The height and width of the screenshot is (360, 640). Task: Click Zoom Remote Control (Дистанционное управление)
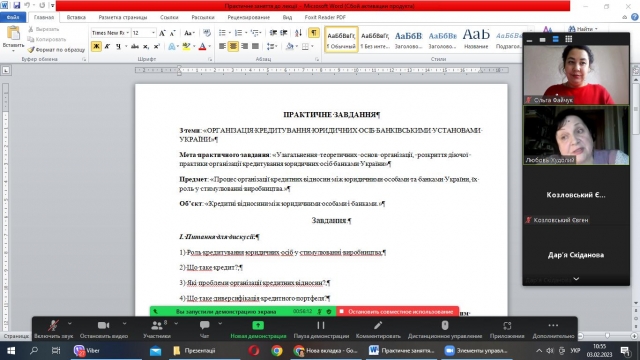click(445, 329)
